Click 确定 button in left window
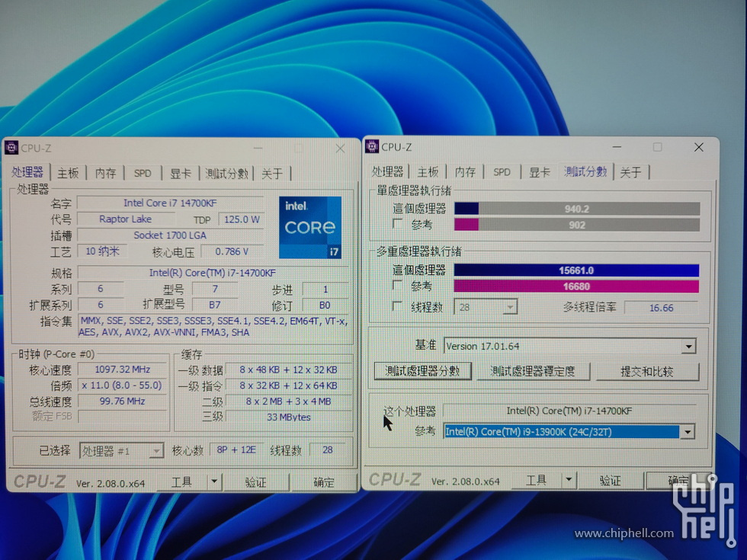Image resolution: width=747 pixels, height=560 pixels. pos(324,482)
